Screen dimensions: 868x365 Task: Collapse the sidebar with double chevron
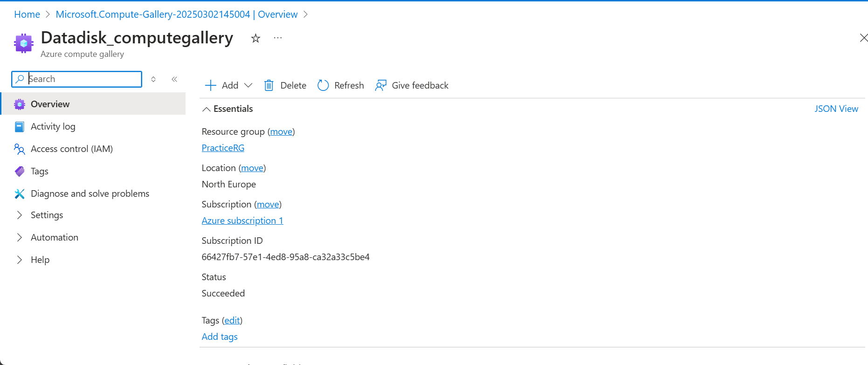point(174,79)
